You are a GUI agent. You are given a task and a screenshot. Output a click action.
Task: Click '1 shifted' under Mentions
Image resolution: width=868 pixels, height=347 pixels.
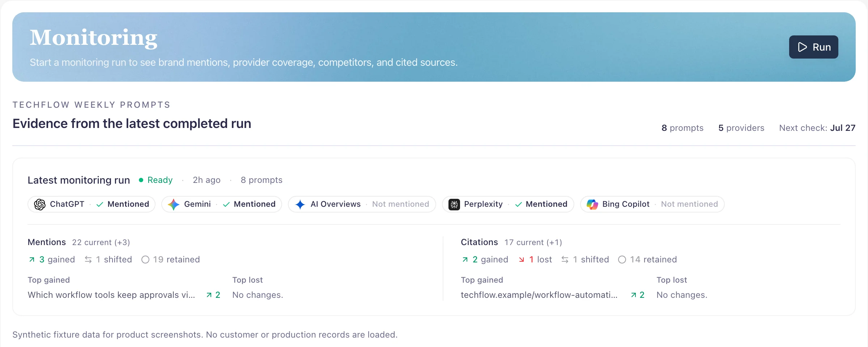(114, 260)
